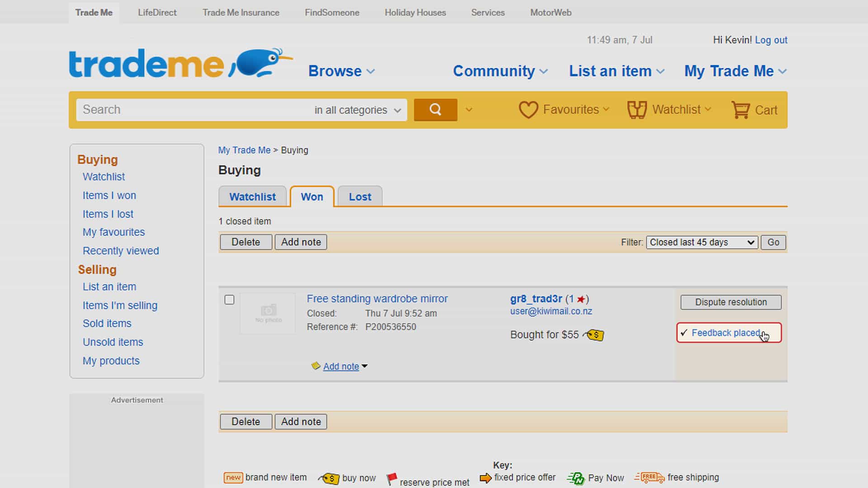This screenshot has width=868, height=488.
Task: Open the Favourites dropdown chevron
Action: [x=606, y=109]
